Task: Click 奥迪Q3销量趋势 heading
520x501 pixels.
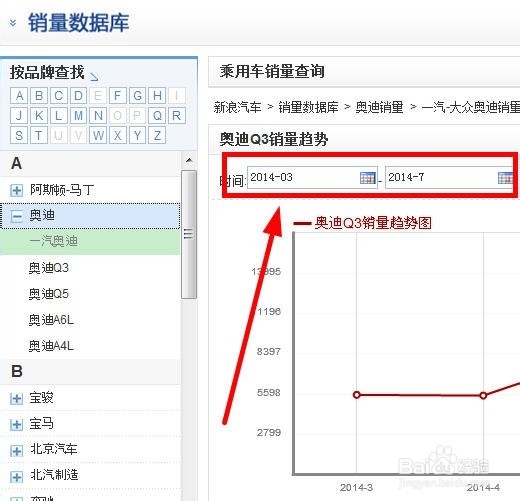Action: [274, 139]
